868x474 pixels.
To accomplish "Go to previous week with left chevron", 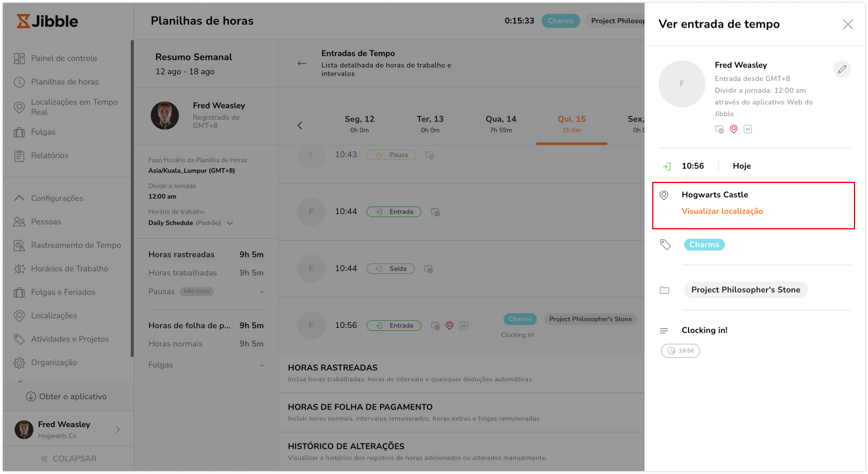I will coord(300,126).
